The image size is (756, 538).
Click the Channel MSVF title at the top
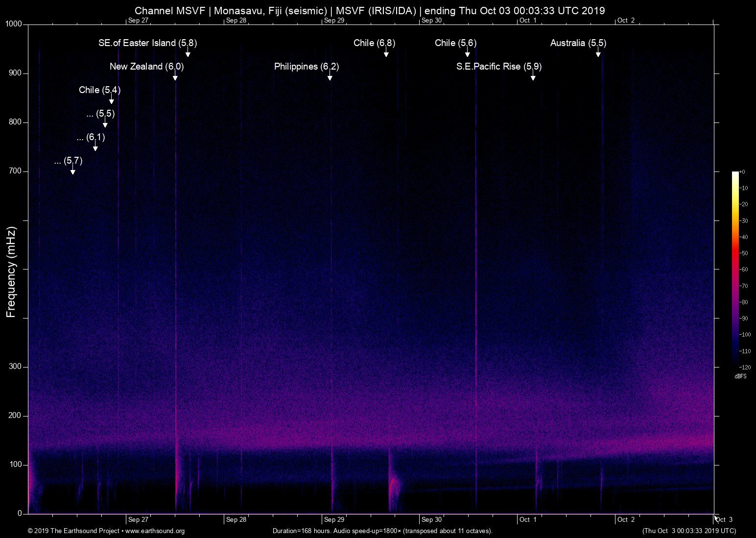click(370, 10)
